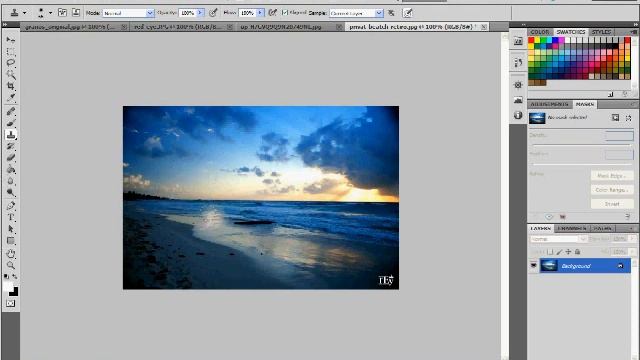Select the History Brush tool
The width and height of the screenshot is (640, 360).
11,146
